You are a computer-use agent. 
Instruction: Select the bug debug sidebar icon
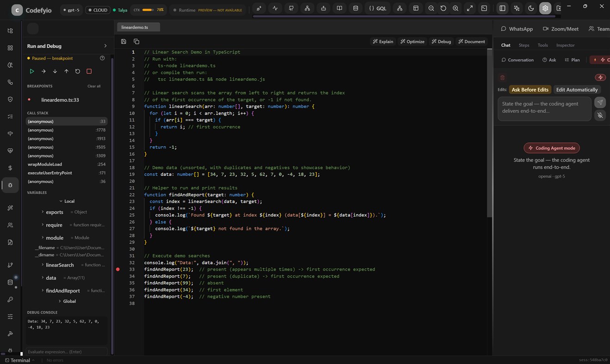(x=10, y=185)
